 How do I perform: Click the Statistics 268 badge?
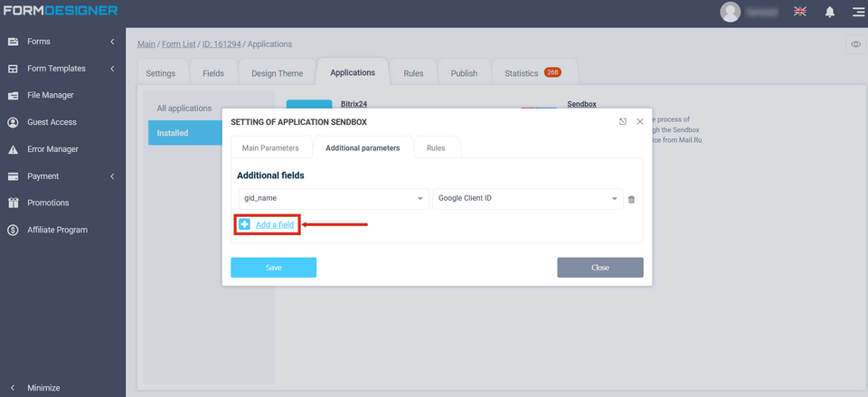(x=552, y=72)
